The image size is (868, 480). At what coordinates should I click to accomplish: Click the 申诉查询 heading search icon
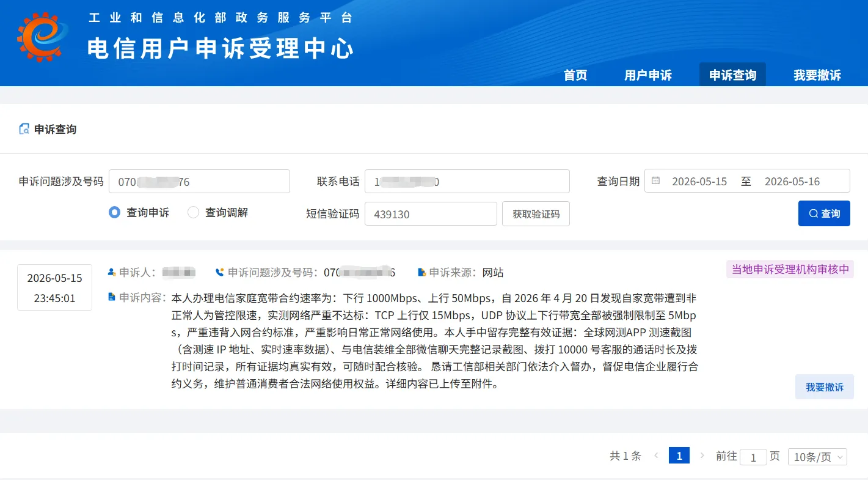click(24, 129)
